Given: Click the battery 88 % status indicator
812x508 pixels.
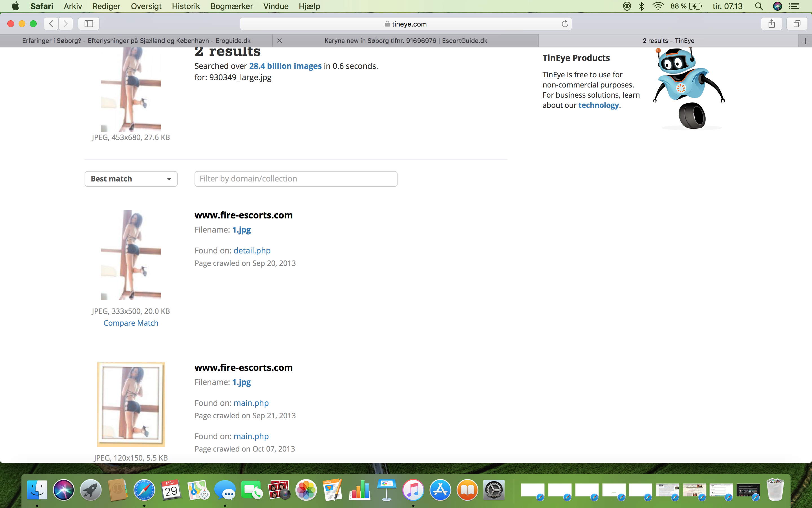Looking at the screenshot, I should [686, 6].
